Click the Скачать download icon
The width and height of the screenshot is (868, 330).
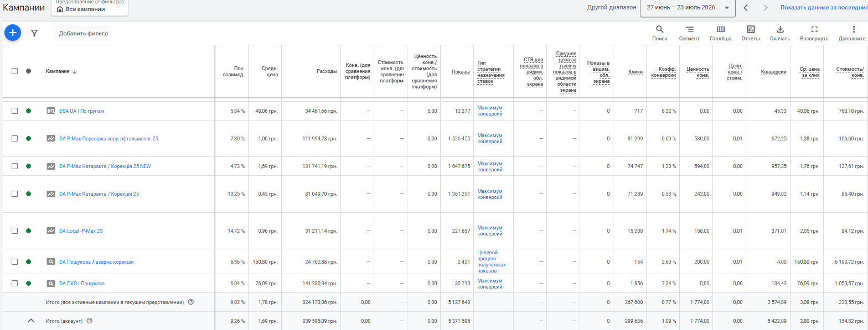click(x=780, y=29)
